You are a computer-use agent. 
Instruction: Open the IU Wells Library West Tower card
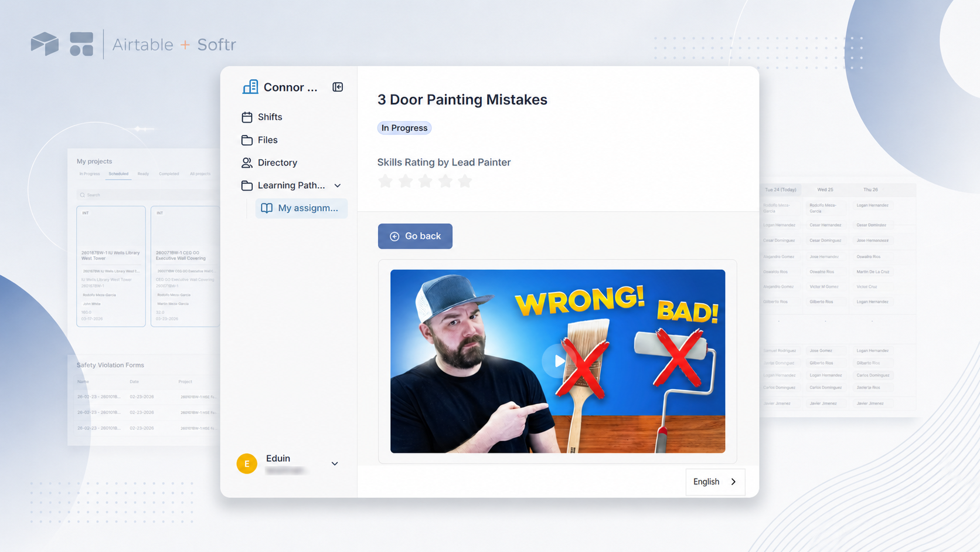(x=111, y=266)
